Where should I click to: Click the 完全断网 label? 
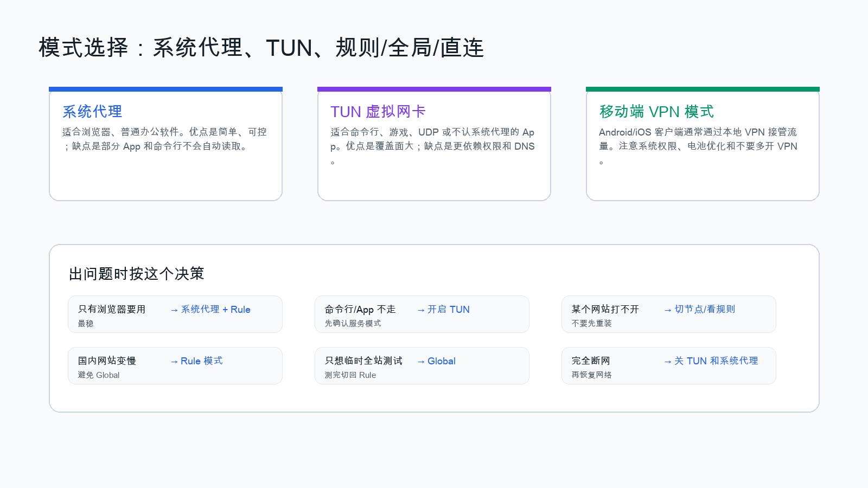point(591,361)
